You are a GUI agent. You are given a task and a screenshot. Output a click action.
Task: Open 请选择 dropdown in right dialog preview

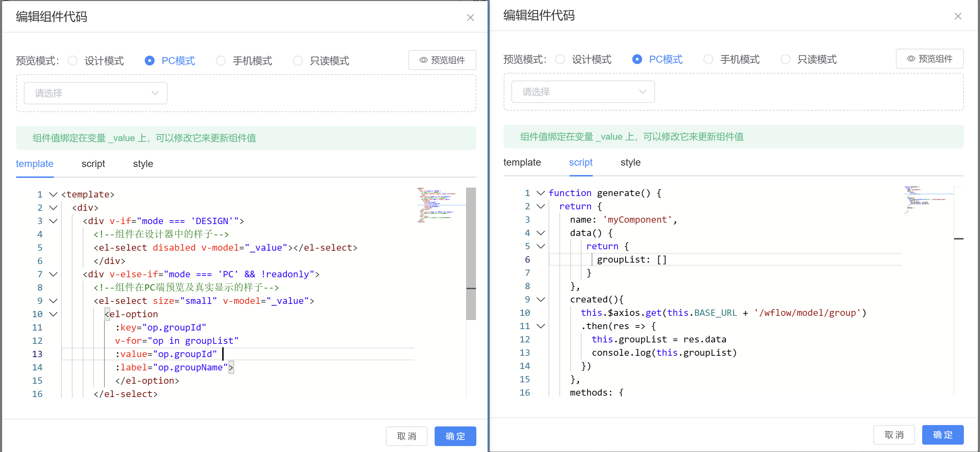point(583,92)
